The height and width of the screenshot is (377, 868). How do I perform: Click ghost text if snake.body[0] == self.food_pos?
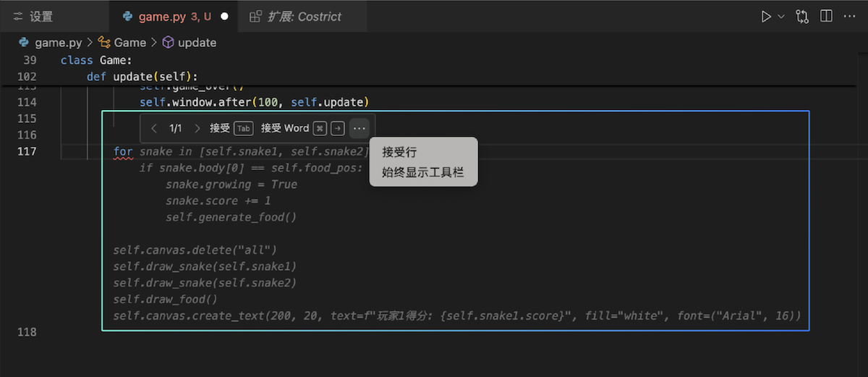coord(251,168)
